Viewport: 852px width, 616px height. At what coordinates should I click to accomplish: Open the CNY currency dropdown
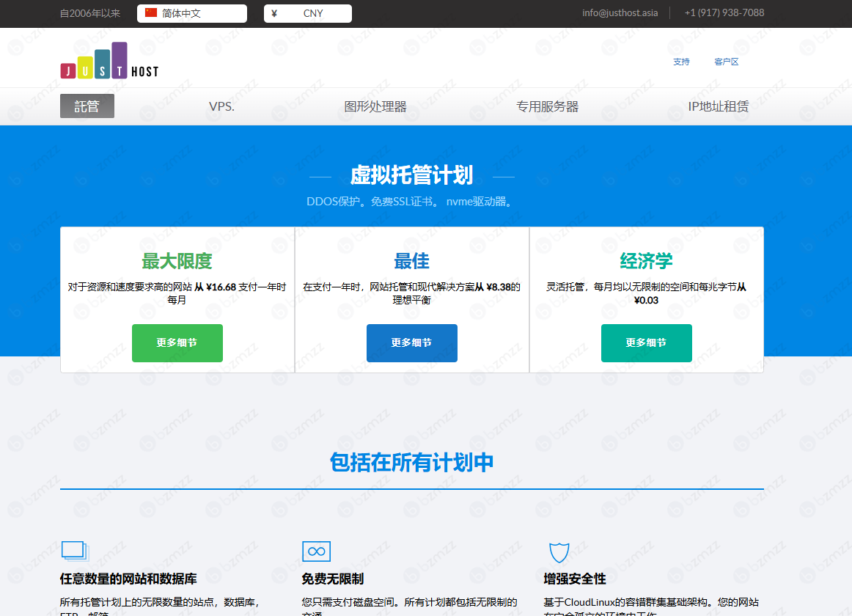pos(307,13)
